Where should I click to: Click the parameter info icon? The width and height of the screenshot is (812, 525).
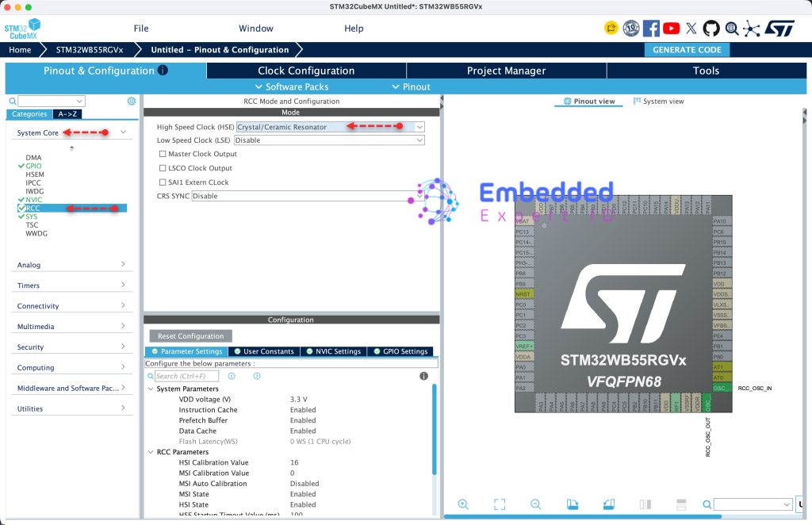click(x=423, y=376)
